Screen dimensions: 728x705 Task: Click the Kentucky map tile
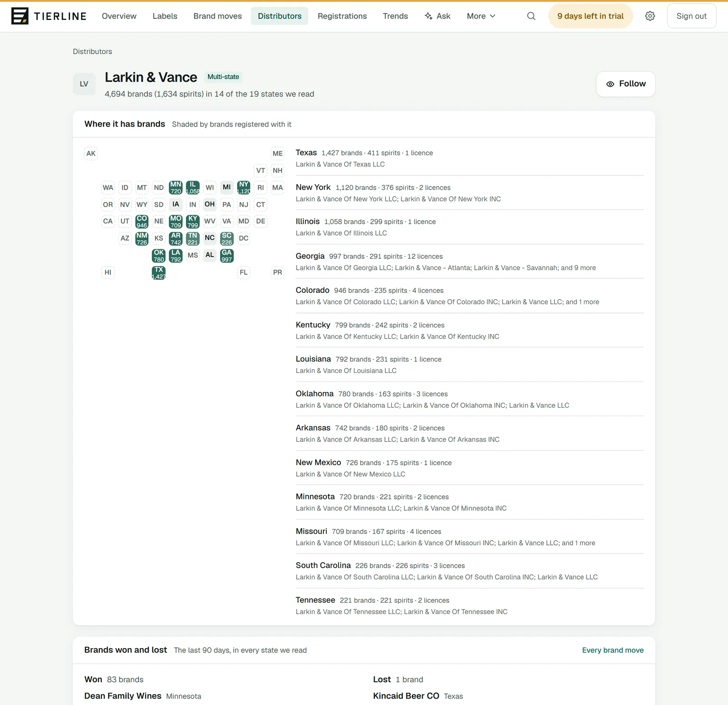[x=193, y=222]
